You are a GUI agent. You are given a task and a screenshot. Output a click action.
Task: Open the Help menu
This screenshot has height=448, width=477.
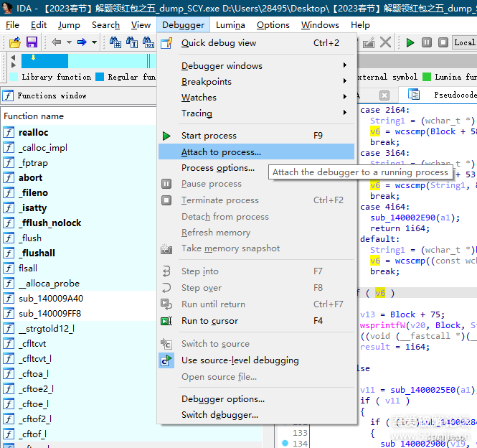[x=360, y=25]
